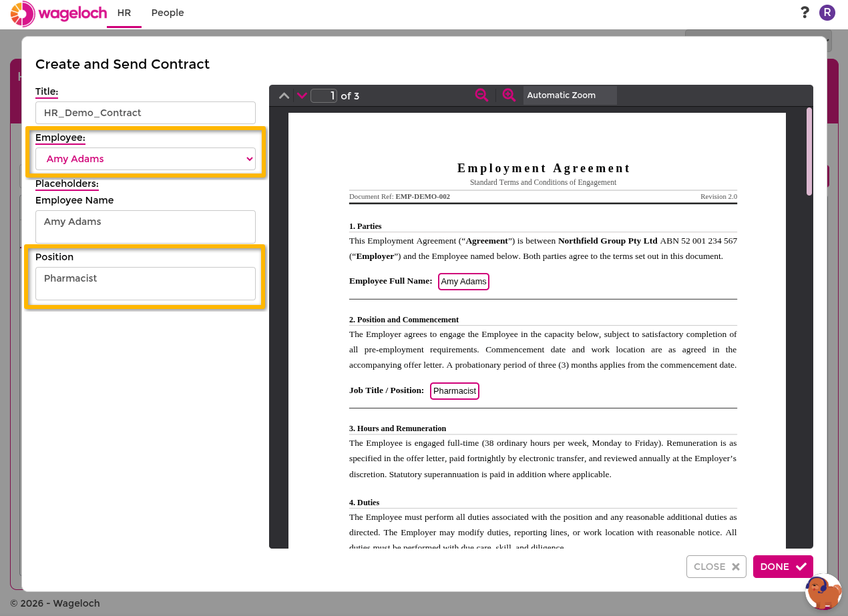Click the '1. Parties' heading
The image size is (848, 616).
[365, 226]
